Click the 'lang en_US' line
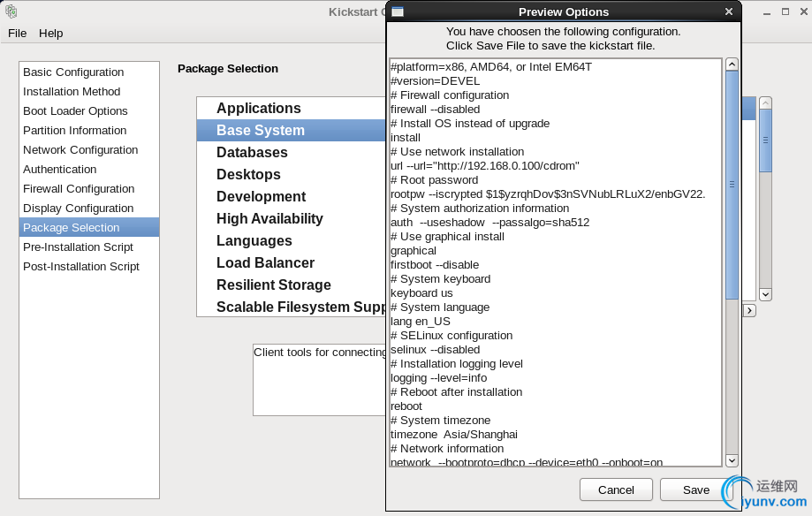Image resolution: width=812 pixels, height=516 pixels. coord(420,322)
